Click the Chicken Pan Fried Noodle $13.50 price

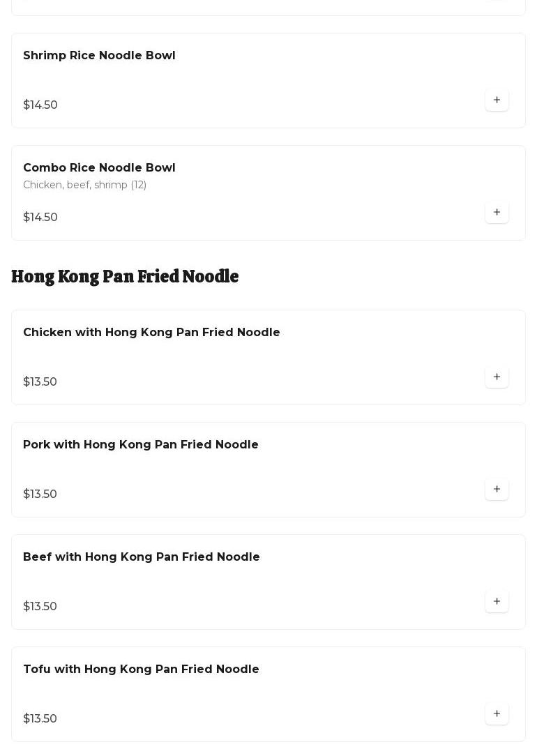40,382
